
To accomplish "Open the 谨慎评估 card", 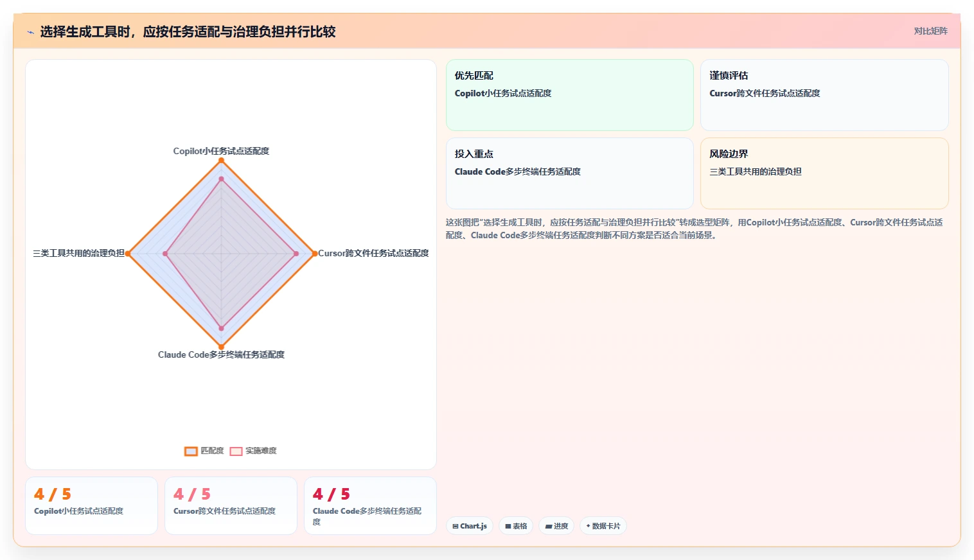I will (824, 95).
